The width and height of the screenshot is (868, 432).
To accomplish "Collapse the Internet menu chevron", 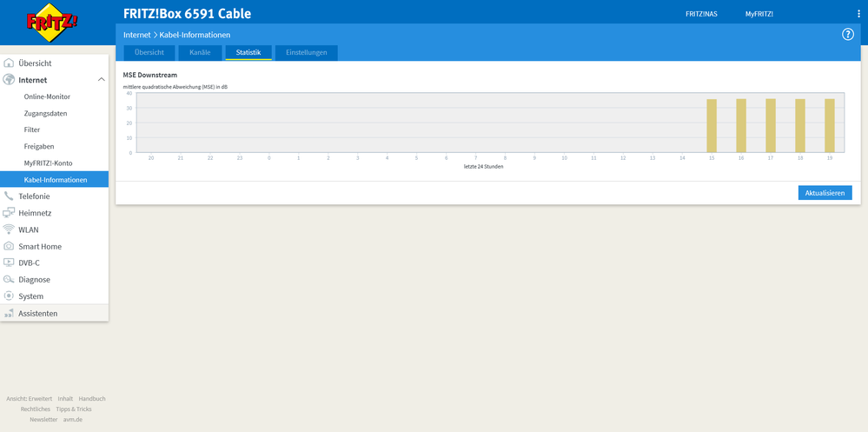I will pyautogui.click(x=102, y=80).
